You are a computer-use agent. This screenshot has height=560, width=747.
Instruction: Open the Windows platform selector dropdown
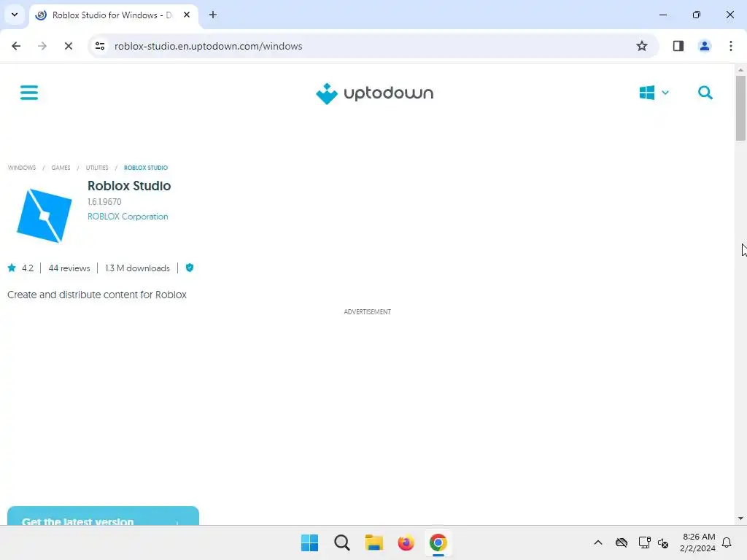click(x=654, y=93)
